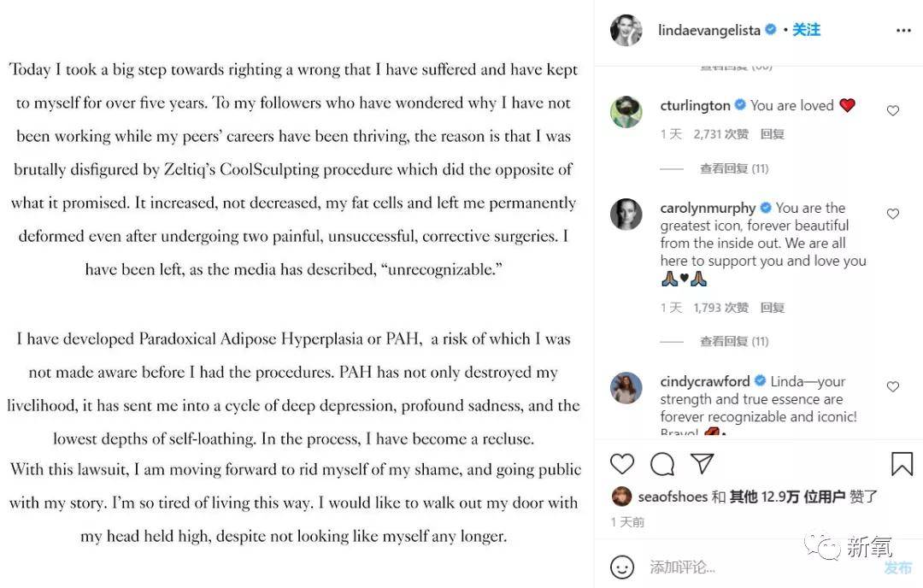Image resolution: width=923 pixels, height=588 pixels.
Task: Like carolynmurphy's comment
Action: pyautogui.click(x=893, y=214)
